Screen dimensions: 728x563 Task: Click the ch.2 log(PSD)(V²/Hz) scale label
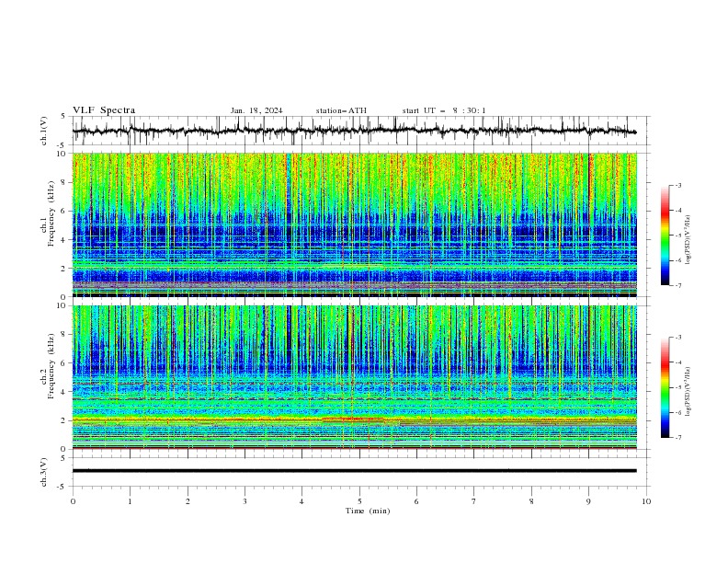click(x=688, y=392)
